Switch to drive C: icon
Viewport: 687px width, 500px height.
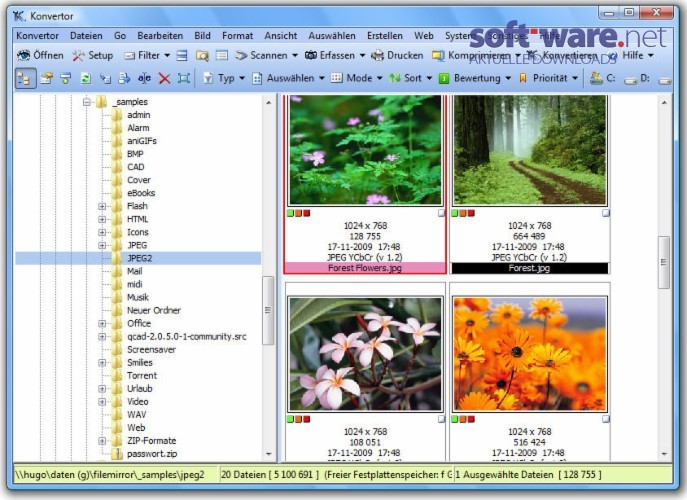(595, 78)
